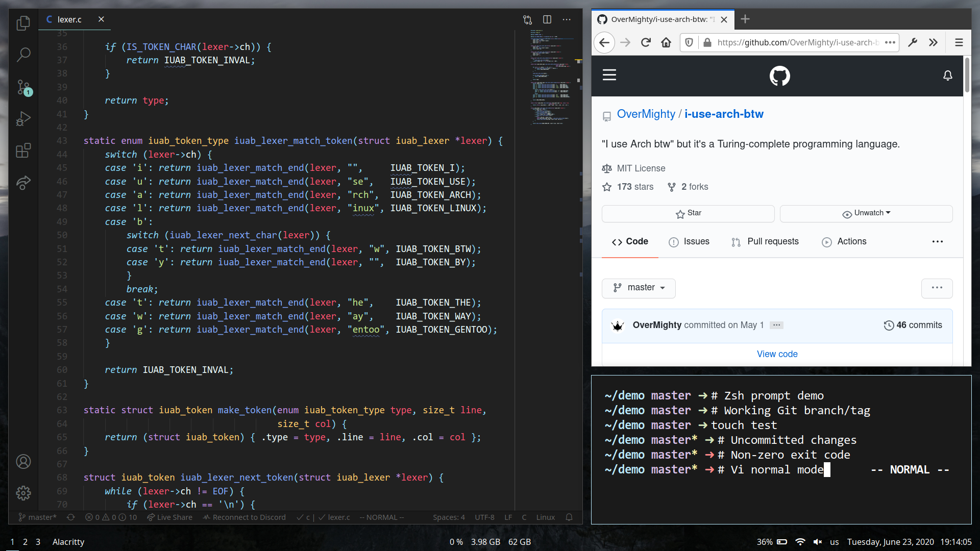The height and width of the screenshot is (551, 980).
Task: Click the browser page vertical scrollbar
Action: click(967, 75)
